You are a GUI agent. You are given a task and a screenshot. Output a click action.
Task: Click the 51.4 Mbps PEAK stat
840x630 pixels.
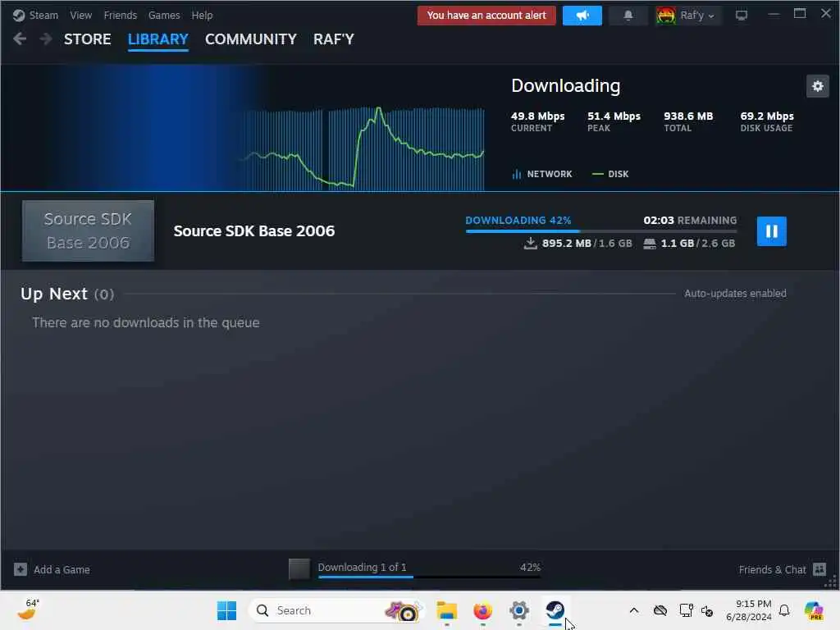[614, 121]
